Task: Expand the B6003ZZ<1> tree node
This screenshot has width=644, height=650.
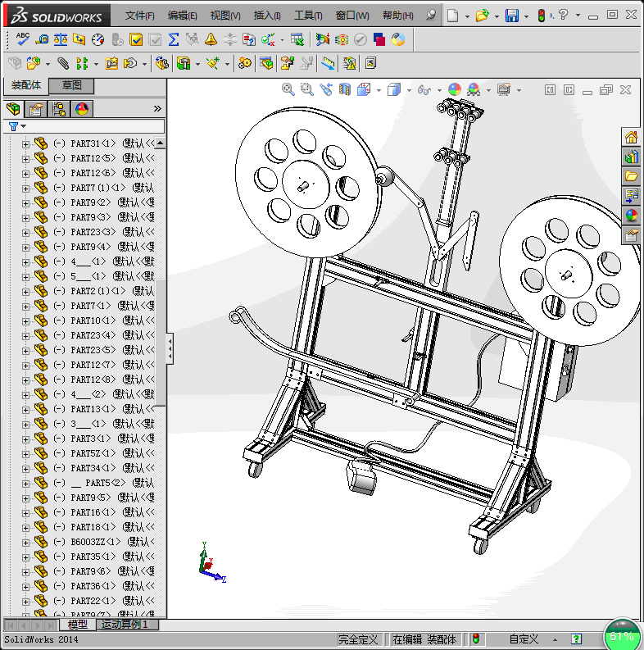Action: (x=25, y=543)
